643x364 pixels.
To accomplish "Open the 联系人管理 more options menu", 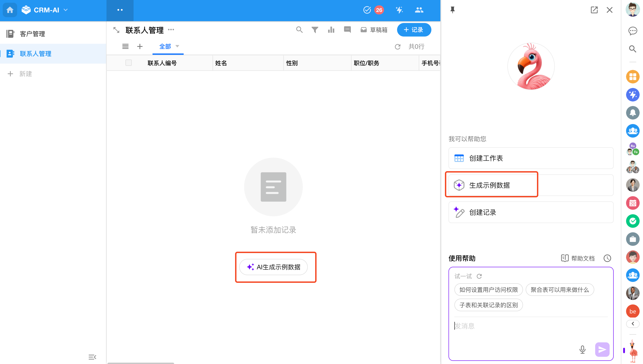I will pyautogui.click(x=171, y=30).
